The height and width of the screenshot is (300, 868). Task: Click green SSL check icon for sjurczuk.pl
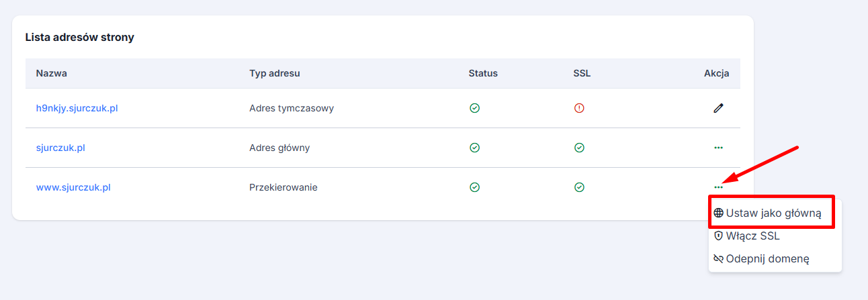pos(579,148)
